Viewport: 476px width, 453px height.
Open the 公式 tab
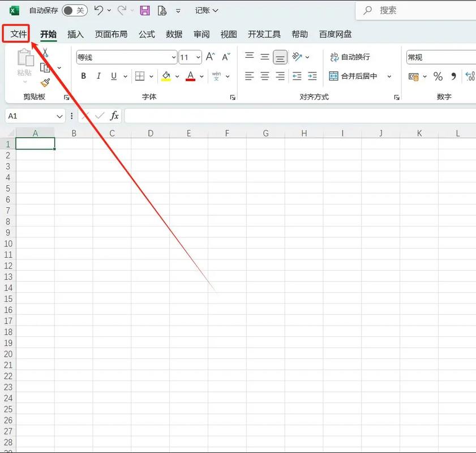(x=147, y=34)
